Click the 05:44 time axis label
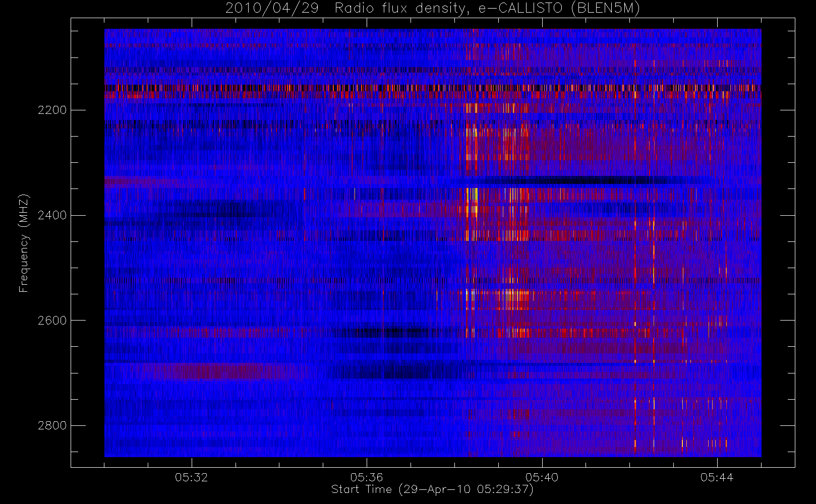The image size is (816, 504). (717, 477)
